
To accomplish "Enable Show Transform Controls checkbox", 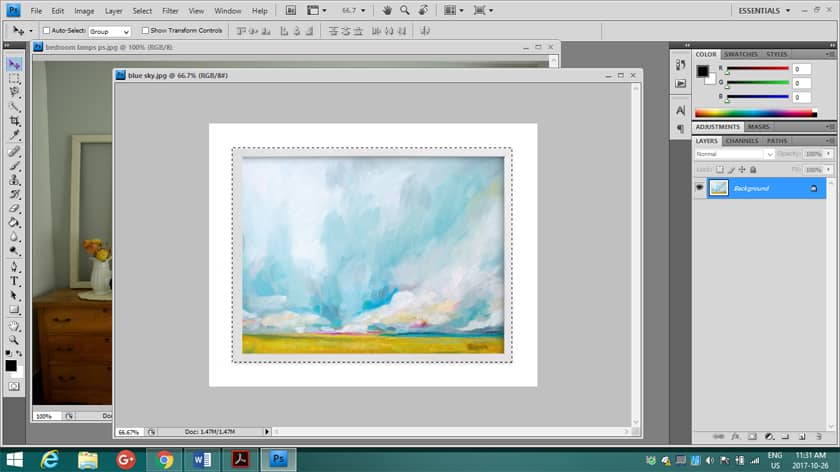I will click(145, 31).
